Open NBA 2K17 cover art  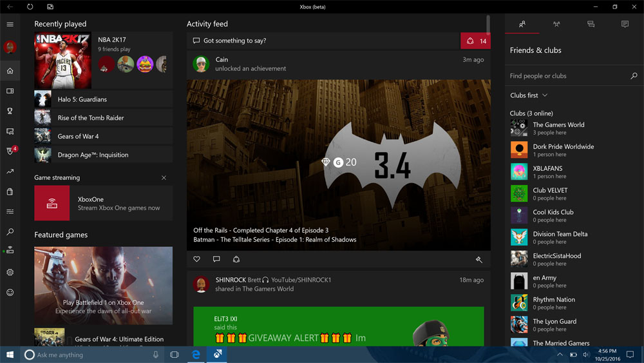pos(63,61)
